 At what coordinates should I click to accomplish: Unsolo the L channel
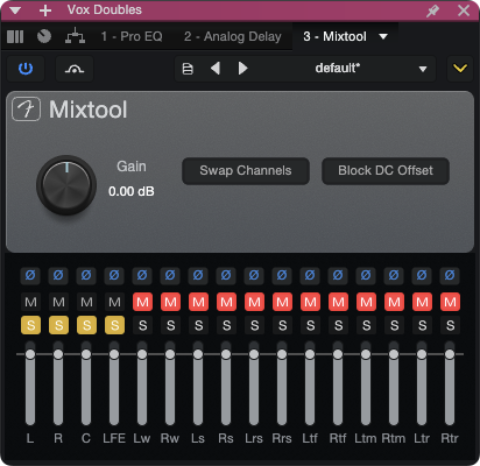pyautogui.click(x=31, y=325)
